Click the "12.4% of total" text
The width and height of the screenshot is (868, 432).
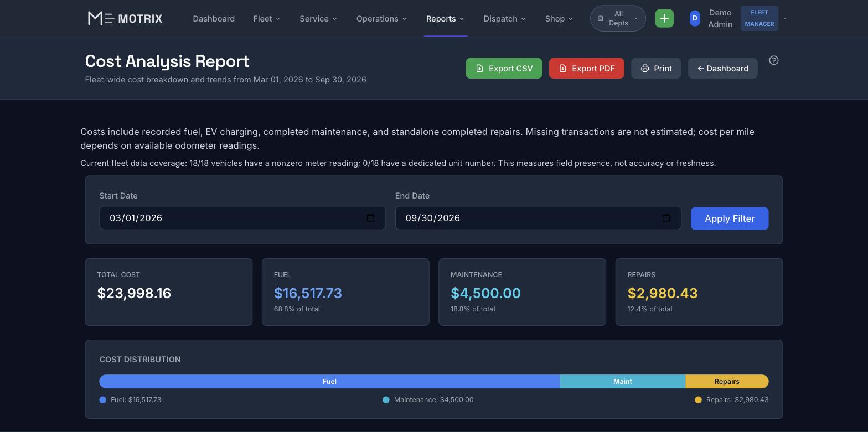coord(650,309)
